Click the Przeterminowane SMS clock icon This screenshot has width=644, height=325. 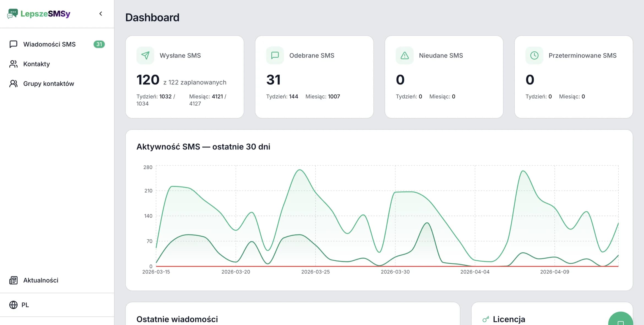tap(534, 55)
